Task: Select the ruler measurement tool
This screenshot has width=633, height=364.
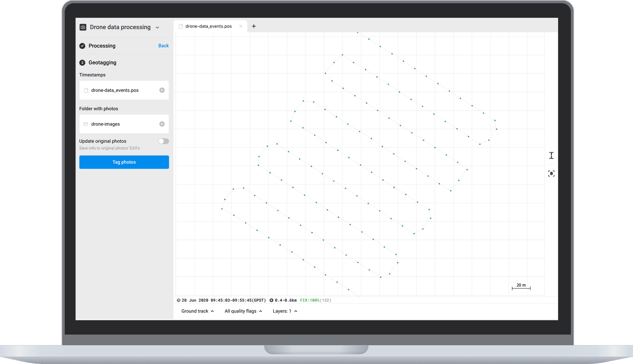Action: tap(551, 155)
